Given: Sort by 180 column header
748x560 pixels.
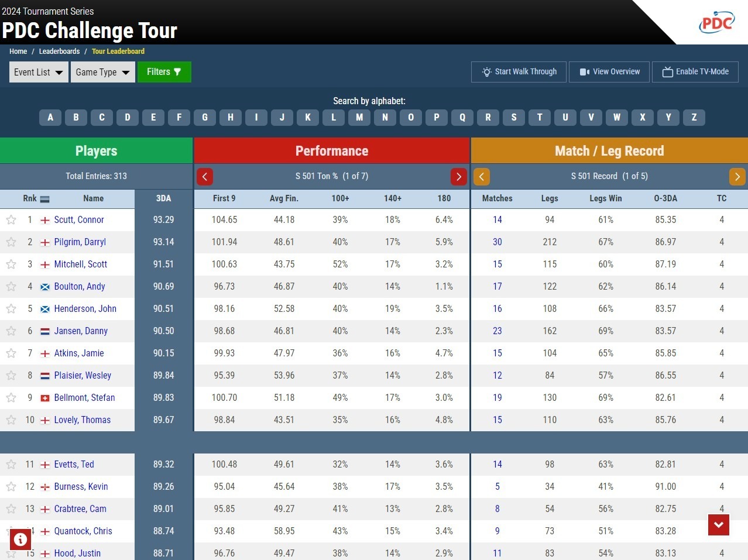Looking at the screenshot, I should point(444,198).
